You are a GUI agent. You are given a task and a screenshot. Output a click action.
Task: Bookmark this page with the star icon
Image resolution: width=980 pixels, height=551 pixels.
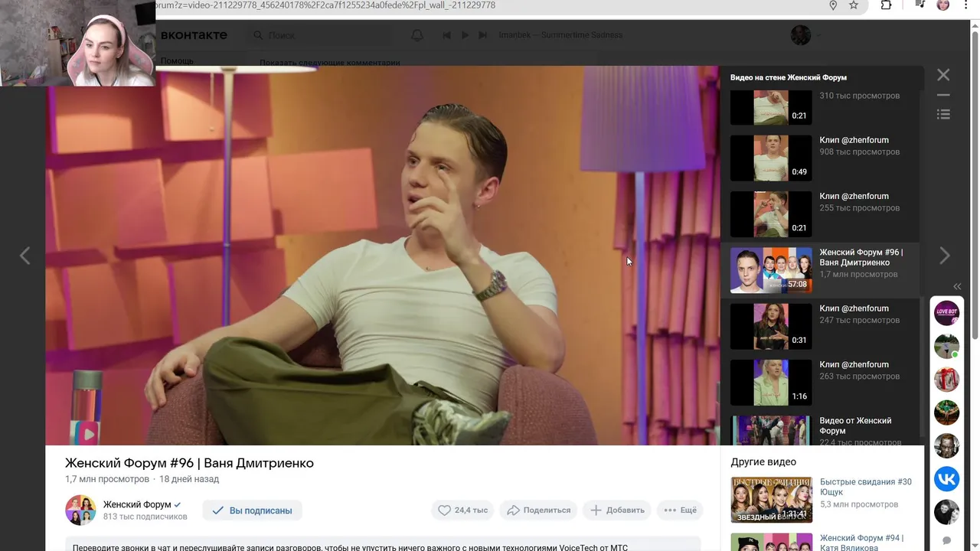pyautogui.click(x=854, y=5)
